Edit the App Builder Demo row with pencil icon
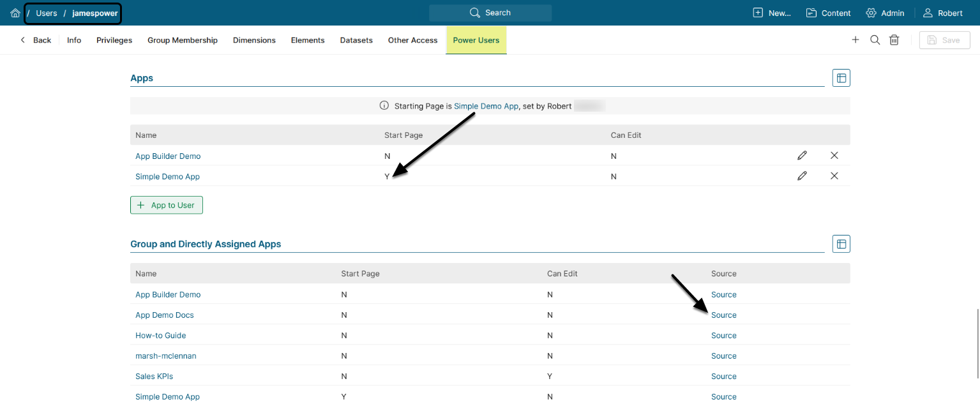The width and height of the screenshot is (980, 404). [x=802, y=156]
